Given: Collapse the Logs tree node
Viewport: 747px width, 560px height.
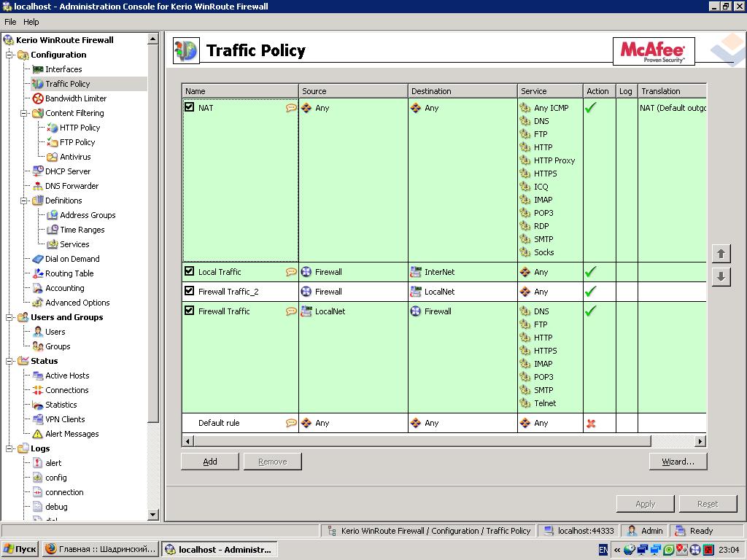Looking at the screenshot, I should (x=9, y=449).
